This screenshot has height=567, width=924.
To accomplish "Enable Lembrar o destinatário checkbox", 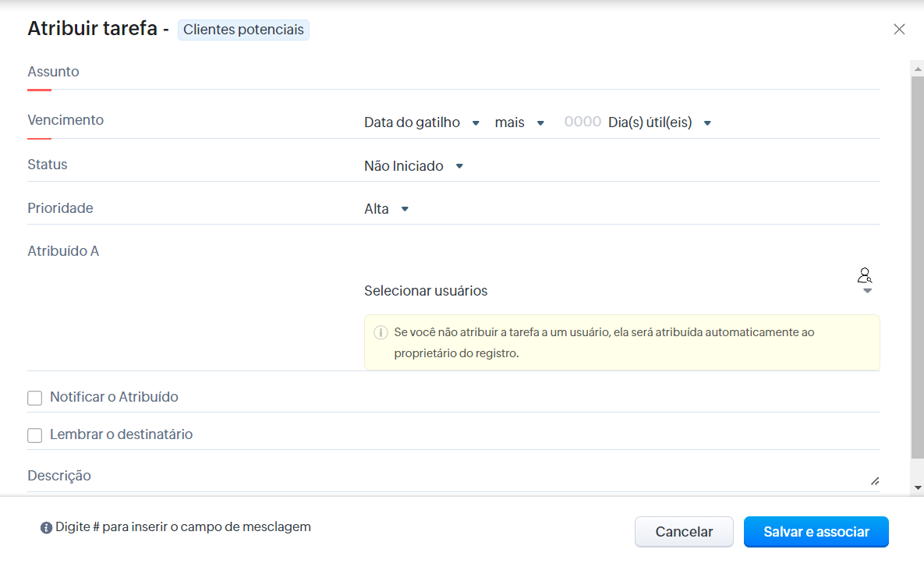I will [x=35, y=435].
